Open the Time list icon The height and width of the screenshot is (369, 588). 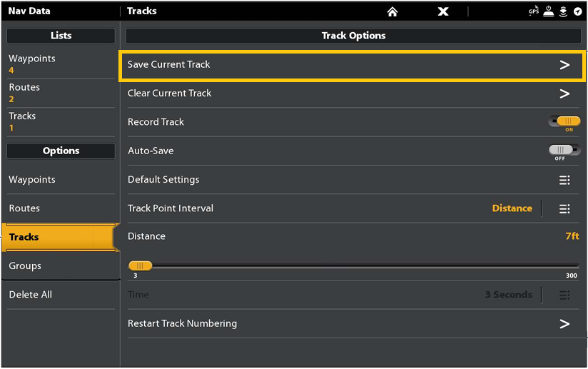pos(564,295)
